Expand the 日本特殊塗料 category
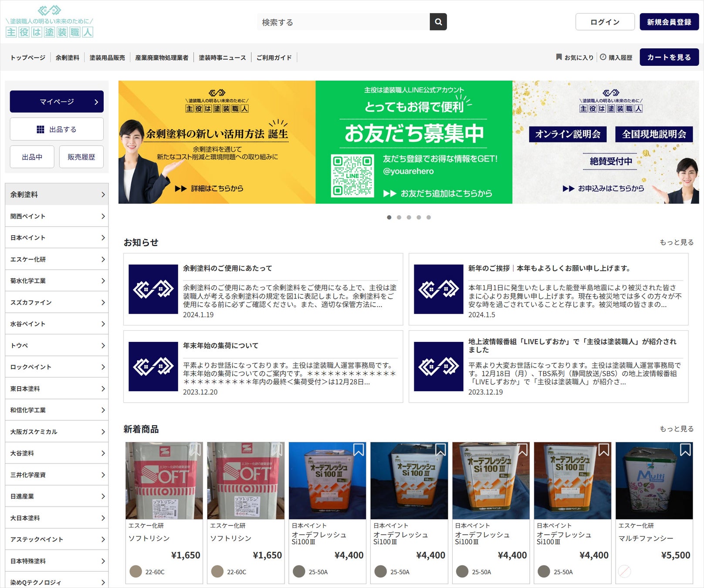This screenshot has height=588, width=704. pyautogui.click(x=57, y=561)
